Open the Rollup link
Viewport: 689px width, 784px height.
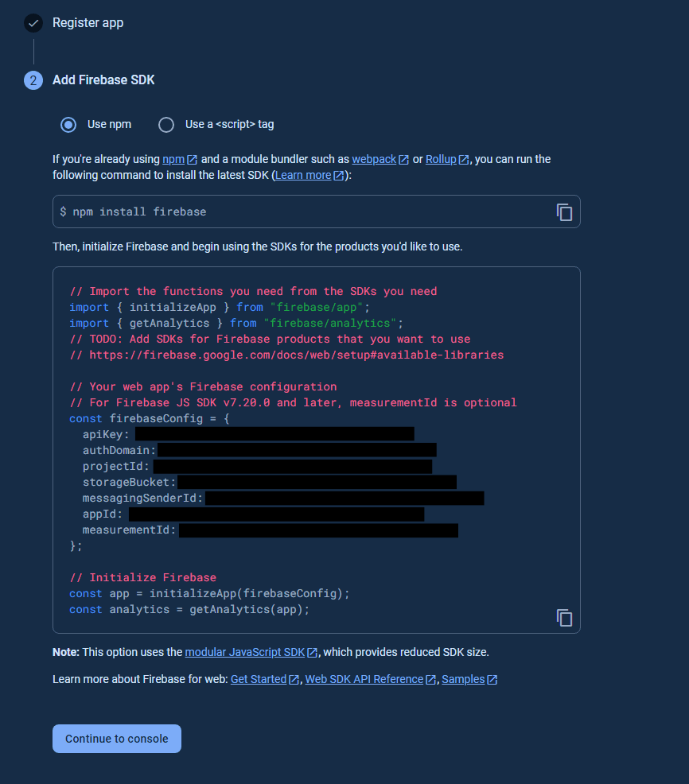pos(447,160)
